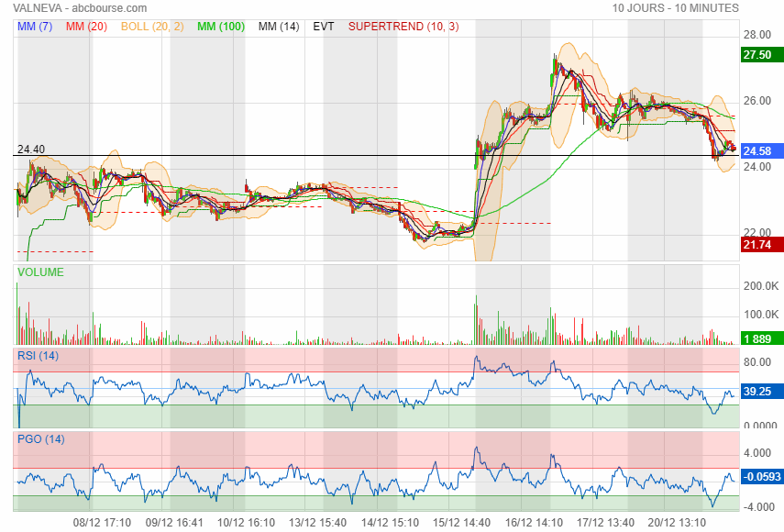Click the 39.25 RSI value tag
The width and height of the screenshot is (784, 532).
click(762, 392)
